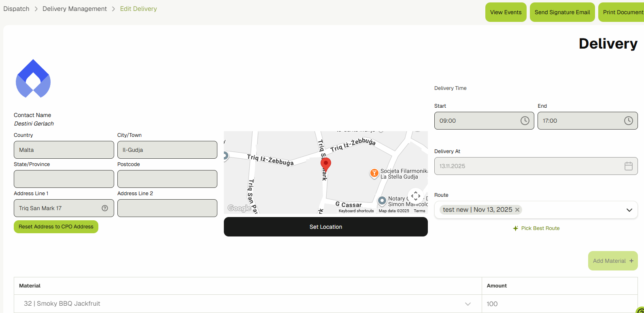Open the Material dropdown for Smoky BBQ Jackfruit
Screen dimensions: 644x313
coord(468,304)
